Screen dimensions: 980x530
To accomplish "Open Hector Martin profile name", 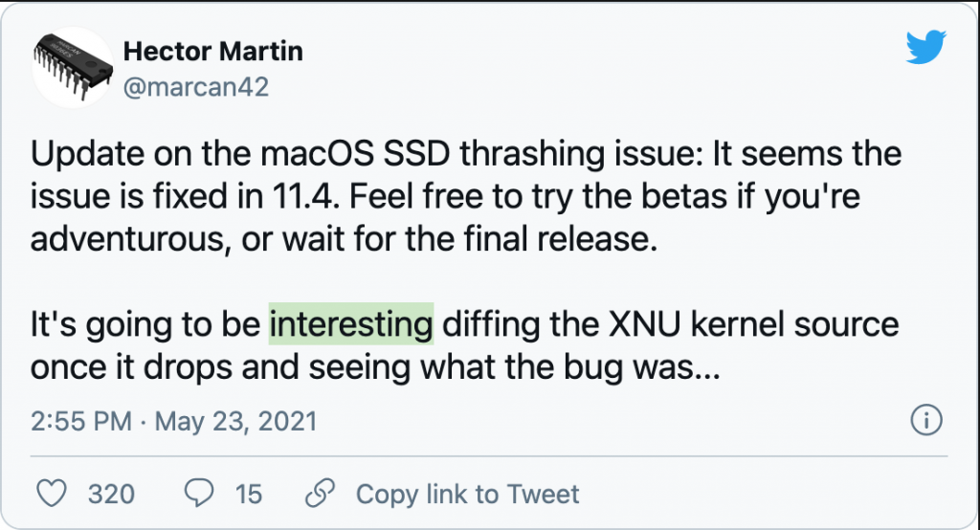I will [213, 52].
